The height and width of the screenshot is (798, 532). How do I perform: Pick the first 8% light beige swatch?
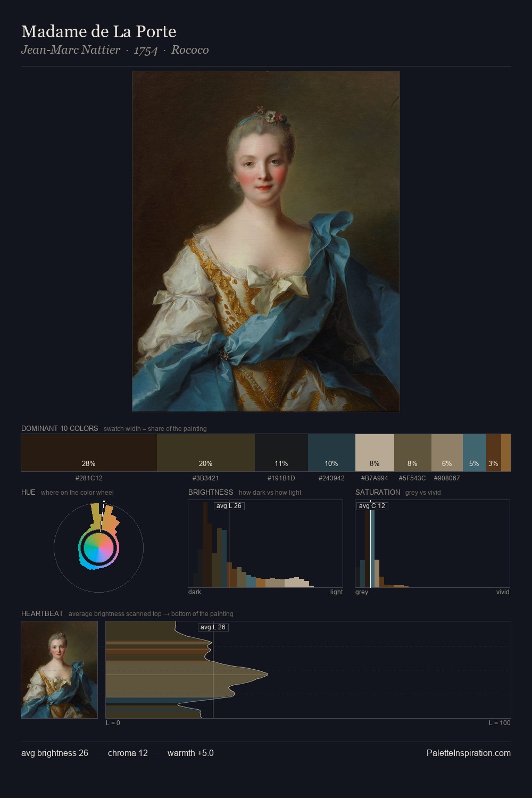click(x=375, y=453)
